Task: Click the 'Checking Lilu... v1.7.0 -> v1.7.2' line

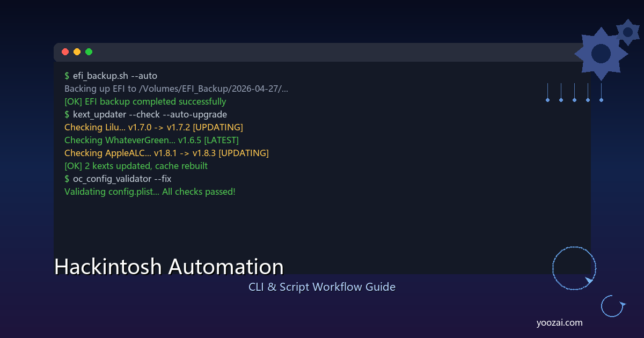Action: pos(153,128)
